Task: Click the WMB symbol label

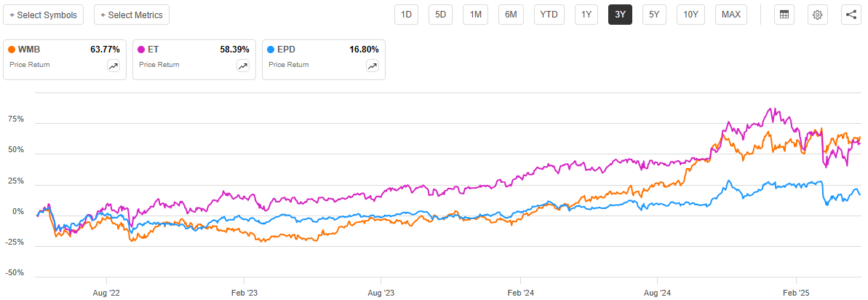Action: point(30,50)
